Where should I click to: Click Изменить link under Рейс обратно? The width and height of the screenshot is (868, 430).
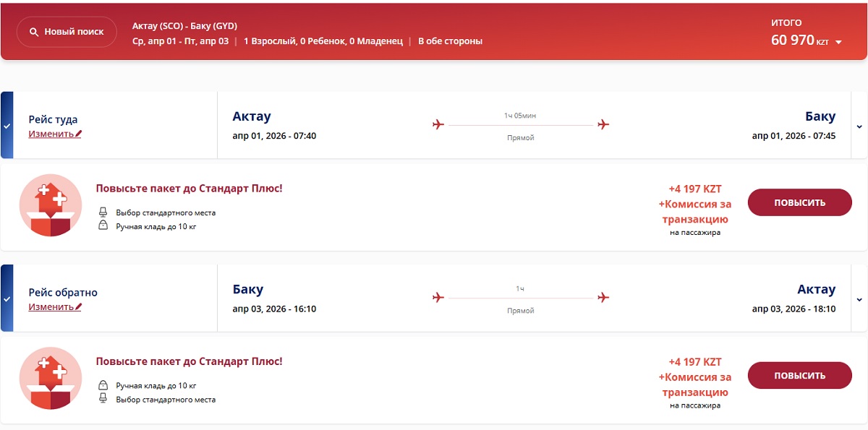tap(51, 307)
